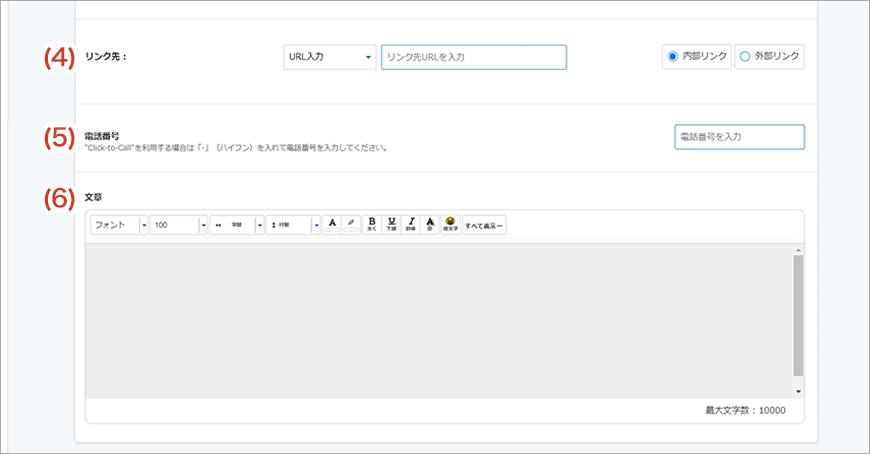Apply italic (I) text style

point(410,225)
